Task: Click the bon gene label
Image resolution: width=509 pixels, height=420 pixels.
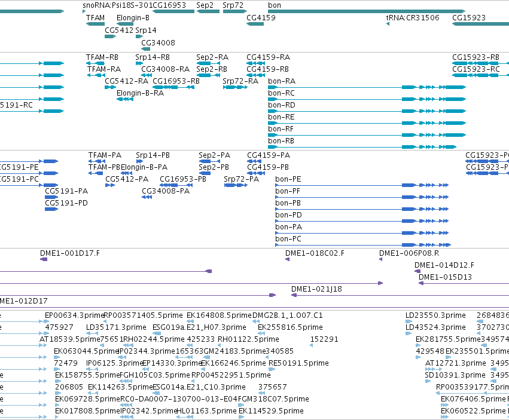Action: click(275, 5)
